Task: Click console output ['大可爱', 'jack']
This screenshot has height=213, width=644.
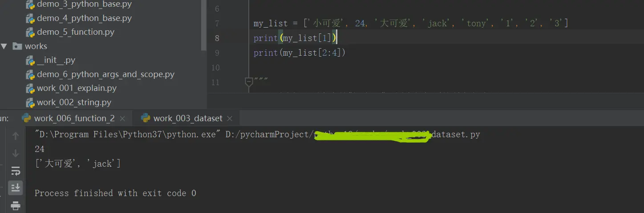Action: pos(77,164)
